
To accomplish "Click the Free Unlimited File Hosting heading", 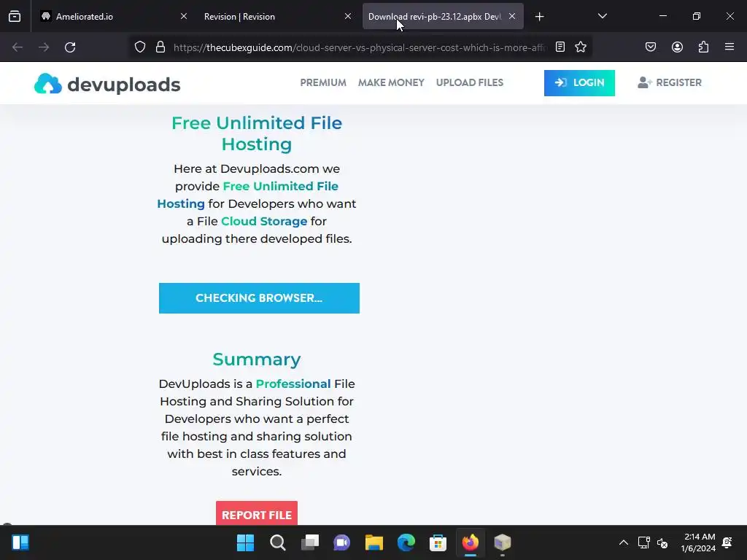I will [x=257, y=133].
